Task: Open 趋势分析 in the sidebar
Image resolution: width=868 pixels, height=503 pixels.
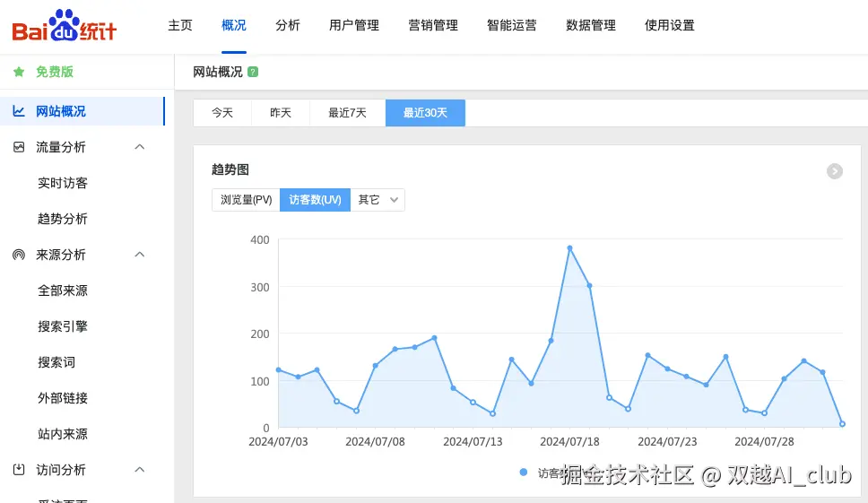Action: 63,219
